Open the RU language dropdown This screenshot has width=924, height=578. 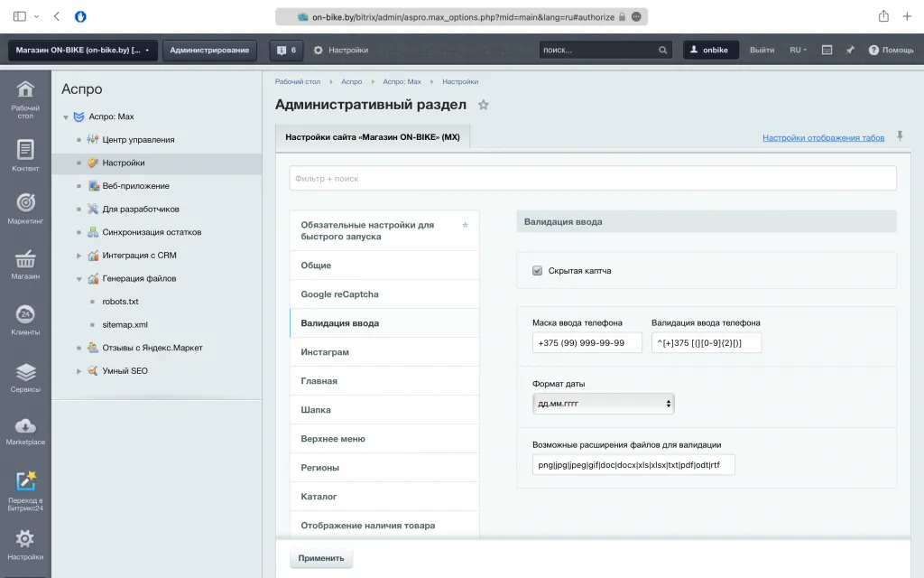(798, 51)
